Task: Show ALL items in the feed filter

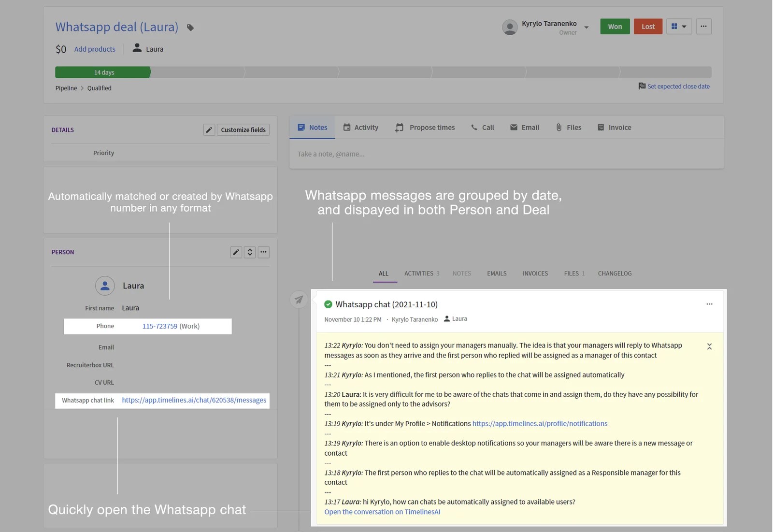Action: 384,273
